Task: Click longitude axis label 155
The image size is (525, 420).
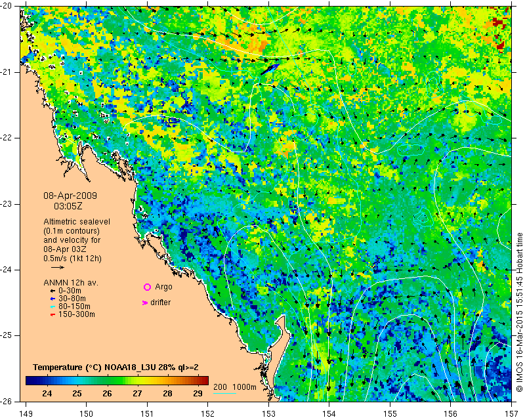Action: (x=390, y=414)
